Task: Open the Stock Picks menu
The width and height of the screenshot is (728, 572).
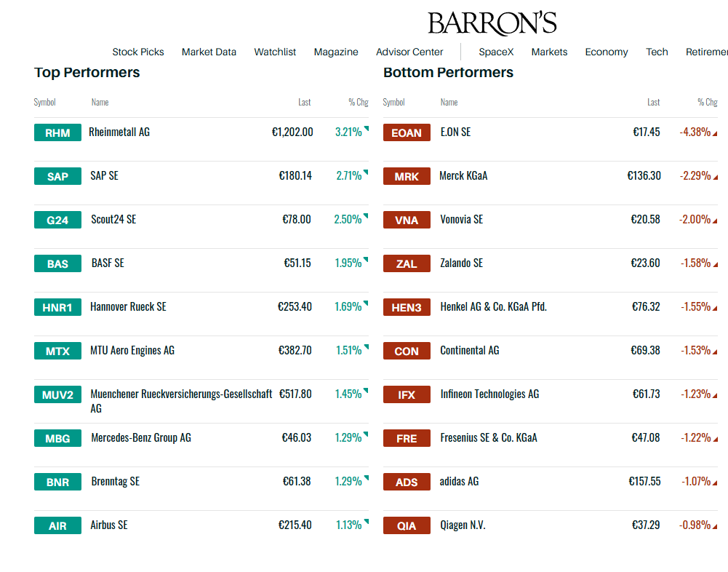Action: click(x=138, y=52)
